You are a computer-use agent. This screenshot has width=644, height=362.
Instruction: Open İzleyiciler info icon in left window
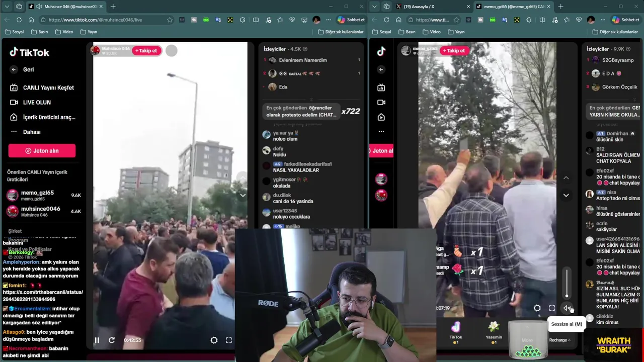click(305, 49)
